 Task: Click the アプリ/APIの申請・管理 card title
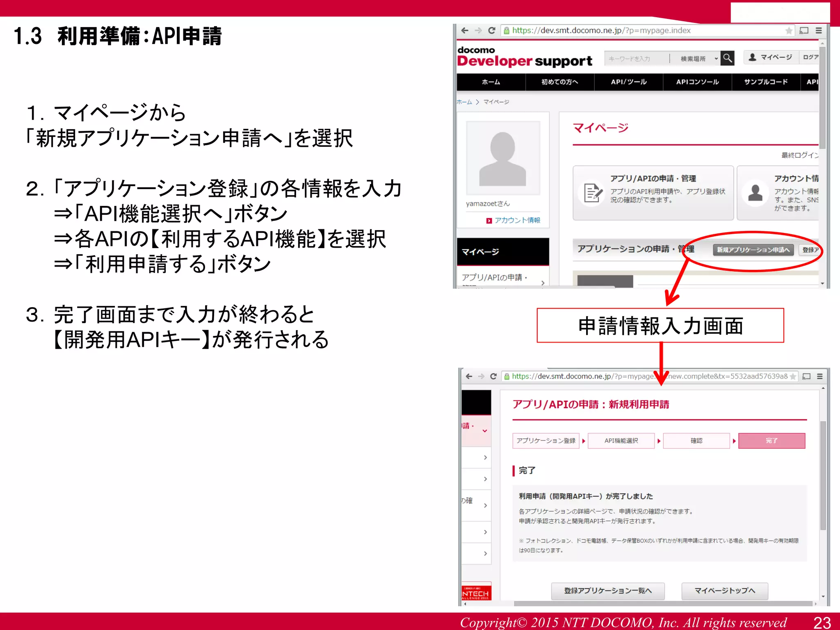[653, 178]
